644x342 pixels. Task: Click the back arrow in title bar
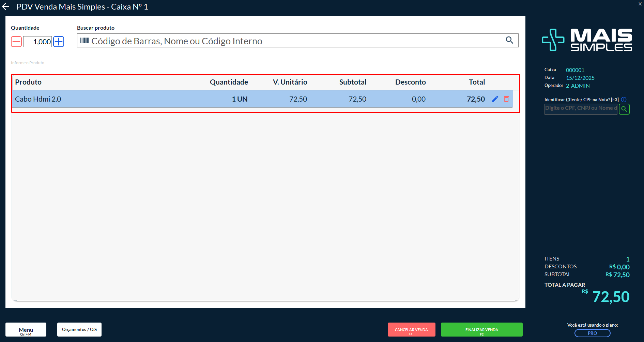pyautogui.click(x=6, y=7)
